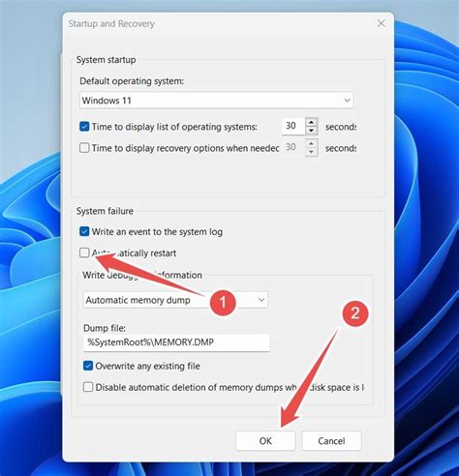Uncheck Write an event to the system log
Screen dimensions: 459x476
click(84, 231)
